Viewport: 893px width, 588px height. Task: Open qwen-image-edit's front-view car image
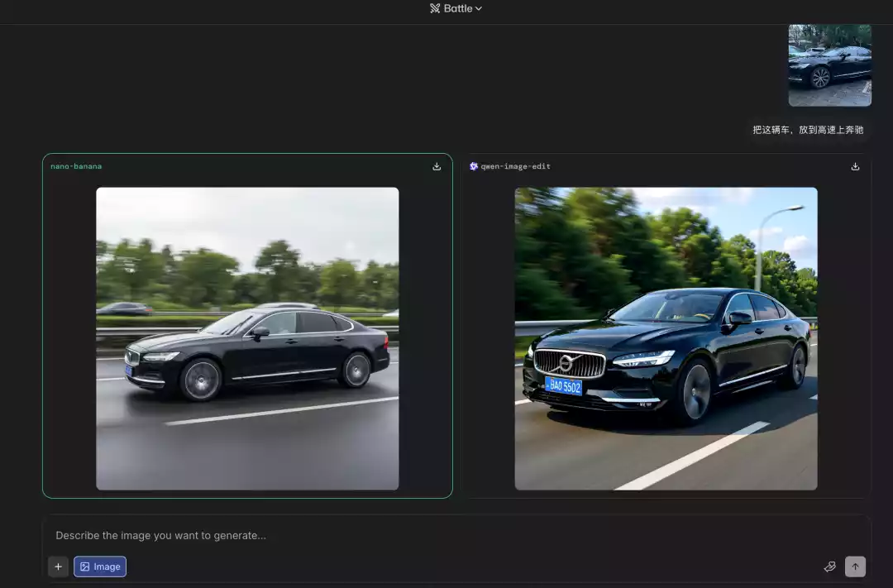666,338
